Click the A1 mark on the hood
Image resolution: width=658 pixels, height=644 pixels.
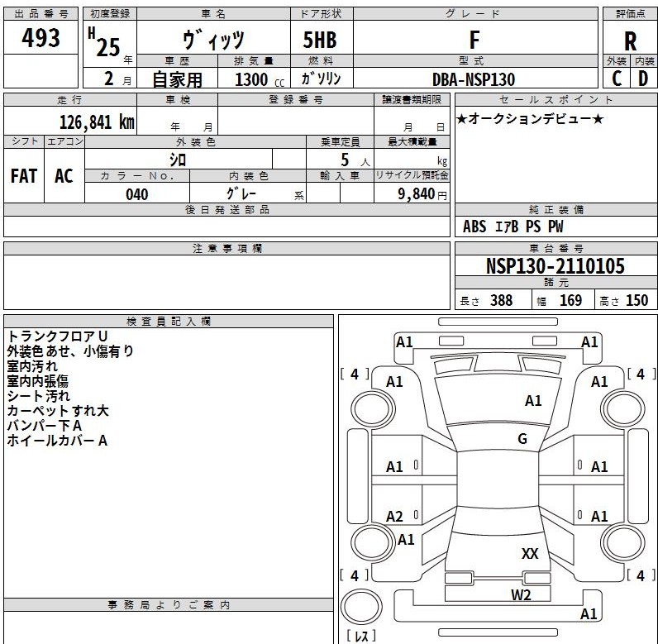point(533,401)
